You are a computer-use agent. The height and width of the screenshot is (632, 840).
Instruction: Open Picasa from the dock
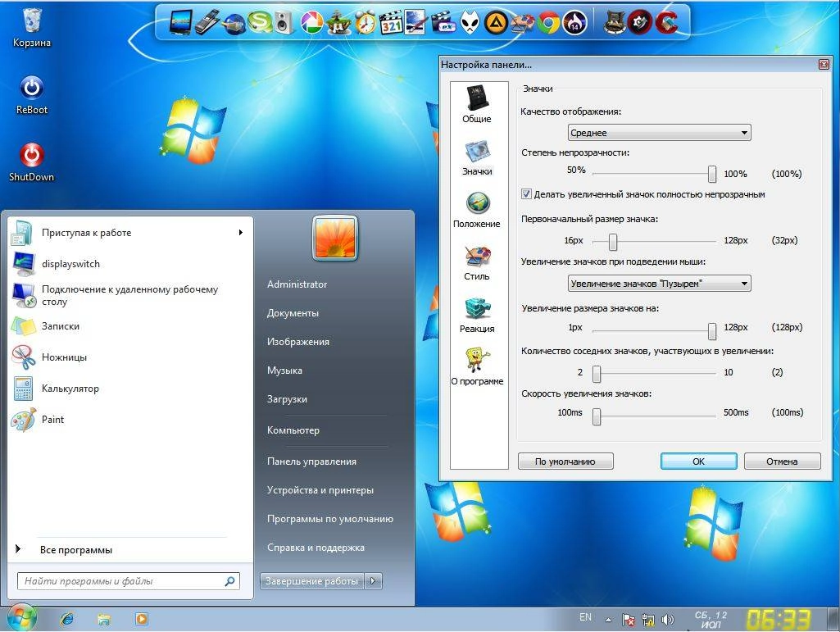314,22
